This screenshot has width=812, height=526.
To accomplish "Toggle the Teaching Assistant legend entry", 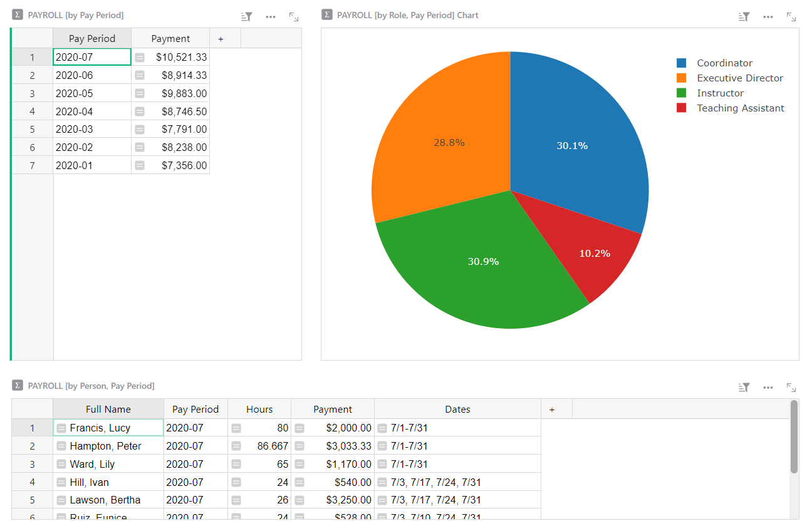I will (x=740, y=108).
